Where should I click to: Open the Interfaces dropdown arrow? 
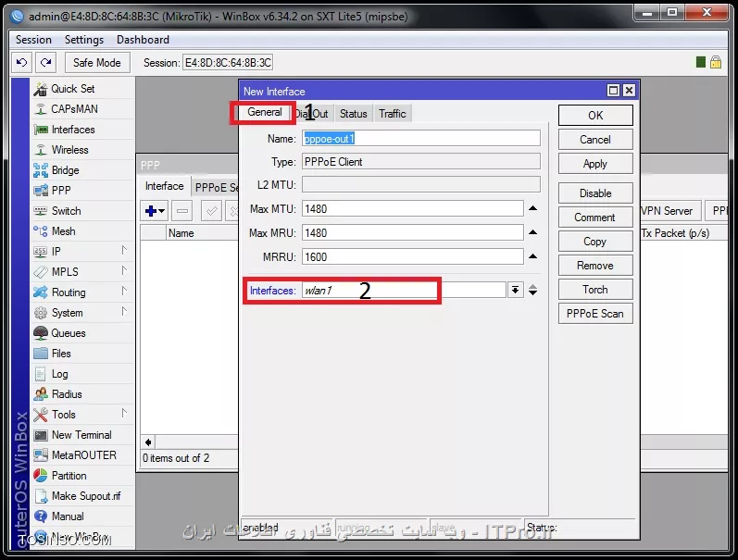516,290
